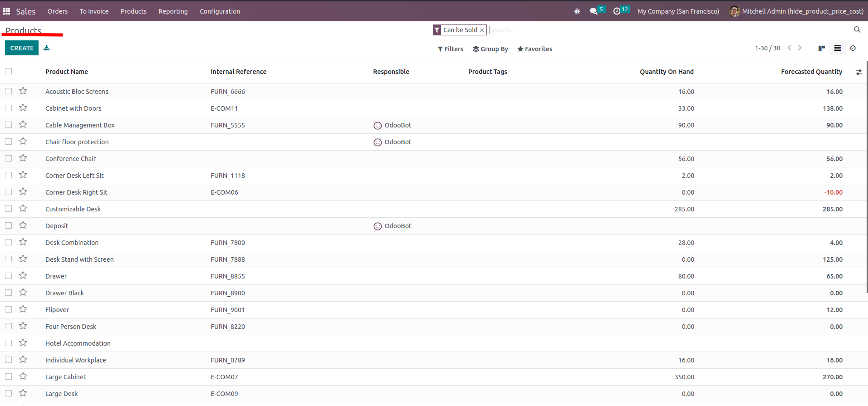The image size is (868, 406).
Task: Check the Desk Stand with Screen row
Action: pos(8,259)
